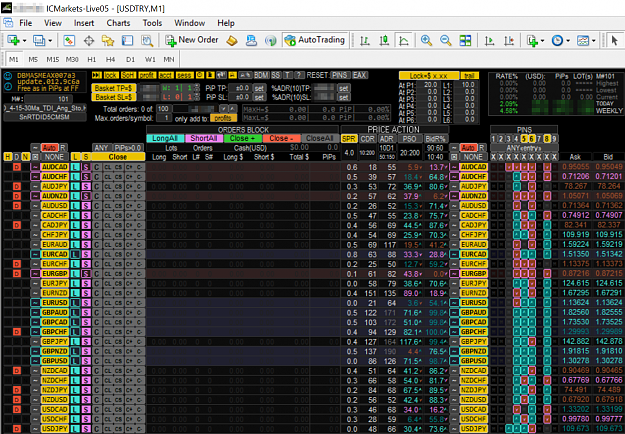625x434 pixels.
Task: Click the Basket TP=$ button
Action: coord(114,88)
